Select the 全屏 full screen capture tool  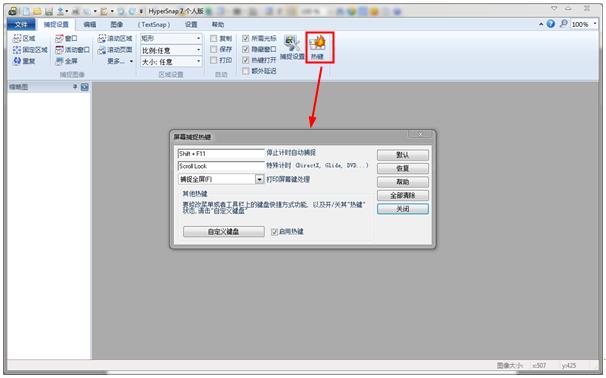[66, 61]
